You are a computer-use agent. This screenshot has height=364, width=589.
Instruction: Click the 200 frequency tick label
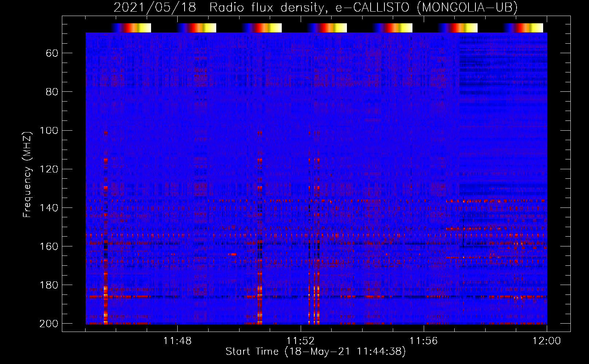(49, 323)
